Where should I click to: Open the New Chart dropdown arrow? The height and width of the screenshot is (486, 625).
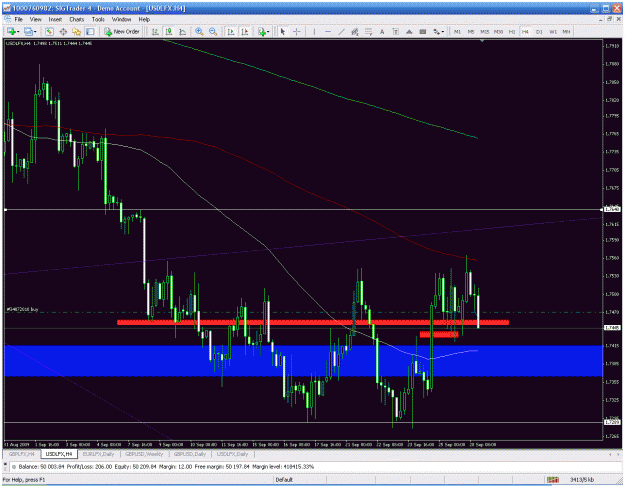click(x=18, y=32)
